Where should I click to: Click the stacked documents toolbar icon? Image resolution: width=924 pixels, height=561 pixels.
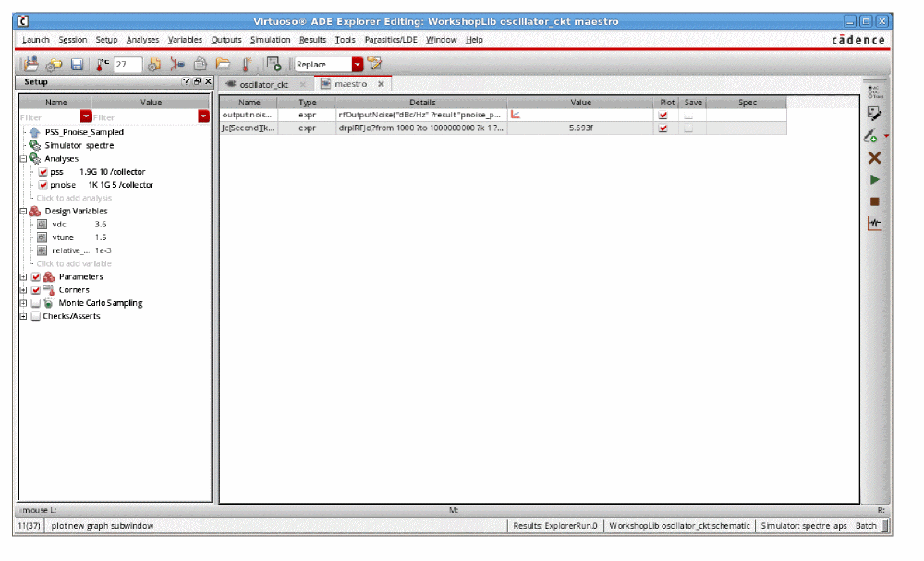click(x=201, y=64)
